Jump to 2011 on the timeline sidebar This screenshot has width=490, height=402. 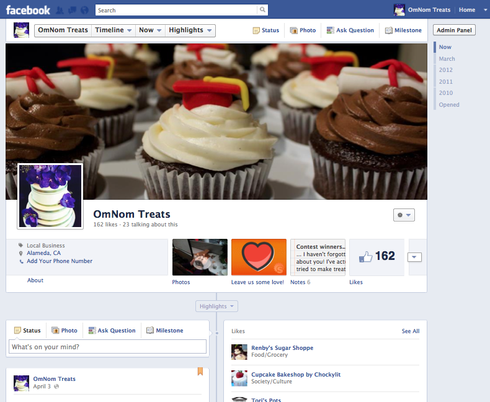tap(446, 81)
